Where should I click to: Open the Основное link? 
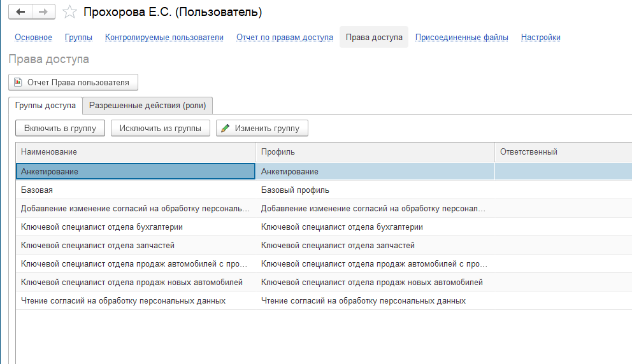(34, 37)
